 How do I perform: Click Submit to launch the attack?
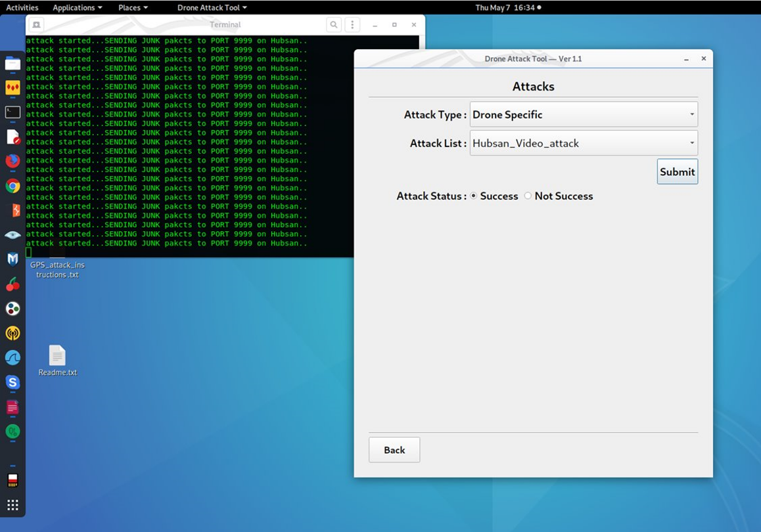[677, 171]
